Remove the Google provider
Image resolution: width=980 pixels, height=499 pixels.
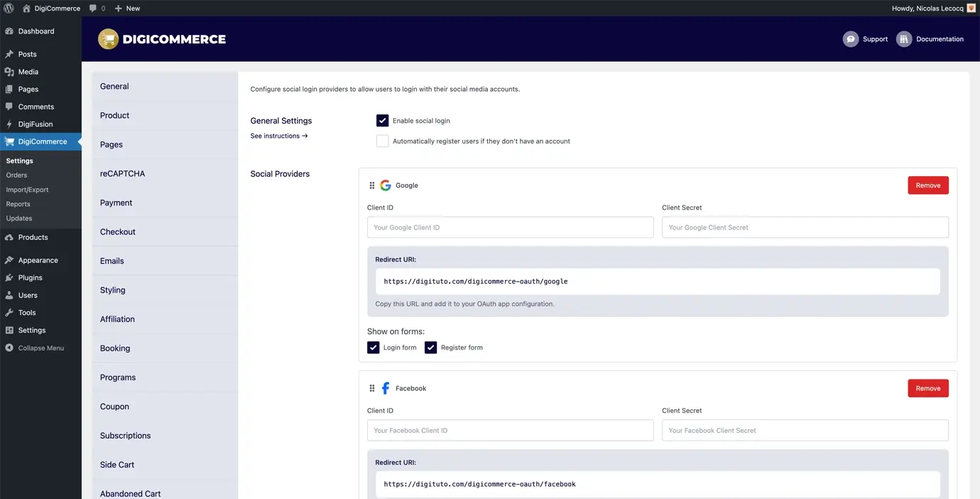click(x=928, y=186)
